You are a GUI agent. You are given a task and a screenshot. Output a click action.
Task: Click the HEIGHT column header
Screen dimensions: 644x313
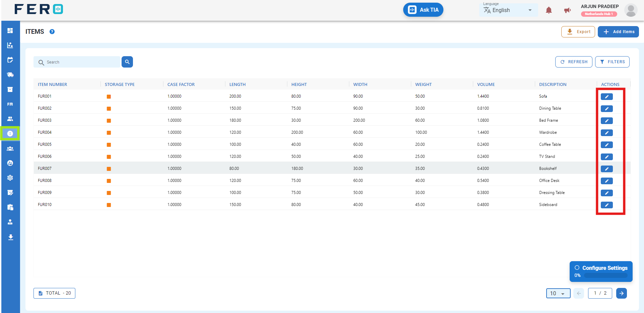(299, 85)
